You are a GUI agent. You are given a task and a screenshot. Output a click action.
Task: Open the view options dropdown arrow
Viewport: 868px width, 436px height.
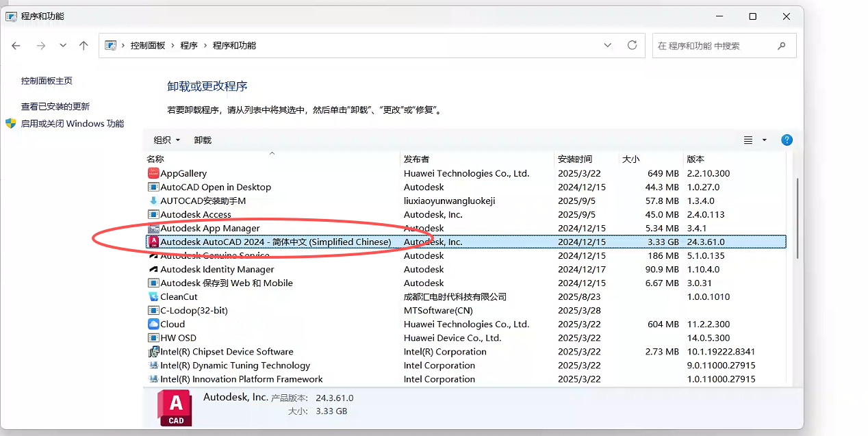(x=765, y=140)
